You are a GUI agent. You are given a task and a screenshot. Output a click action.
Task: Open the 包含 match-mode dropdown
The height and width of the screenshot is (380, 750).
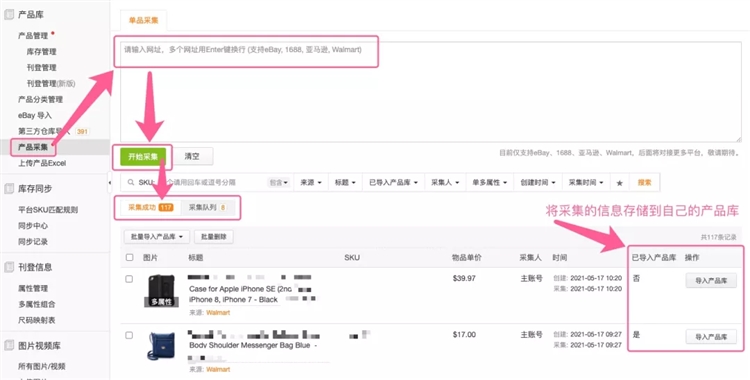click(x=279, y=182)
